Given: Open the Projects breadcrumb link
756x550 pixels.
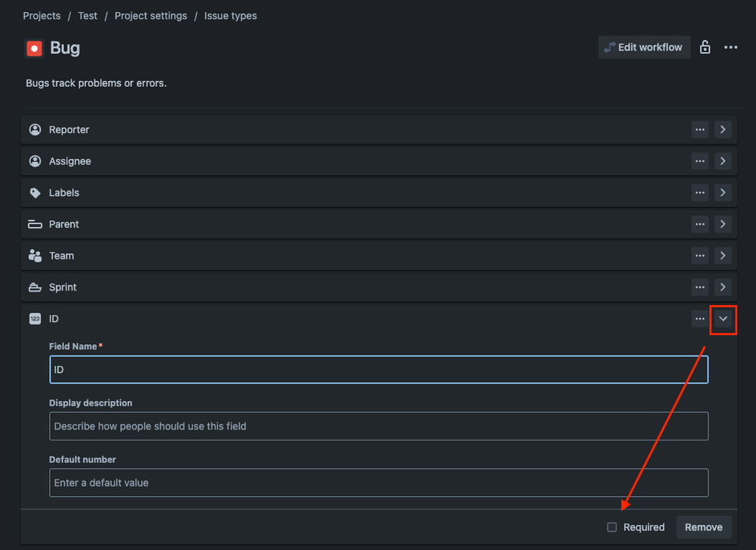Looking at the screenshot, I should (x=41, y=15).
